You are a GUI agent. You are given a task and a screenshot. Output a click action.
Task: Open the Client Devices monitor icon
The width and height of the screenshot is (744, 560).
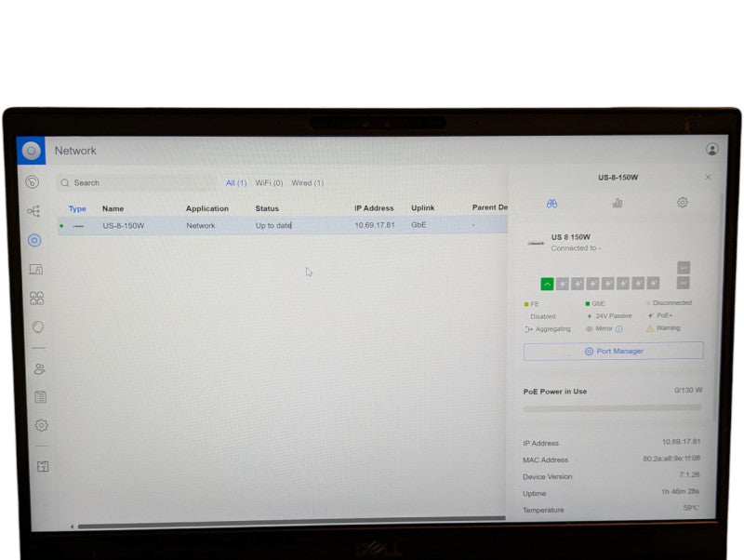[36, 270]
